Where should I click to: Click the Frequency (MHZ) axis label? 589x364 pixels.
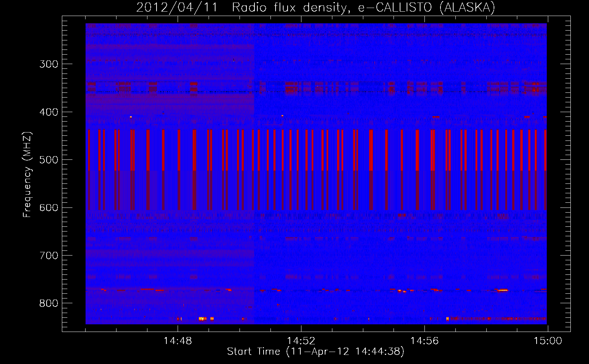point(27,174)
